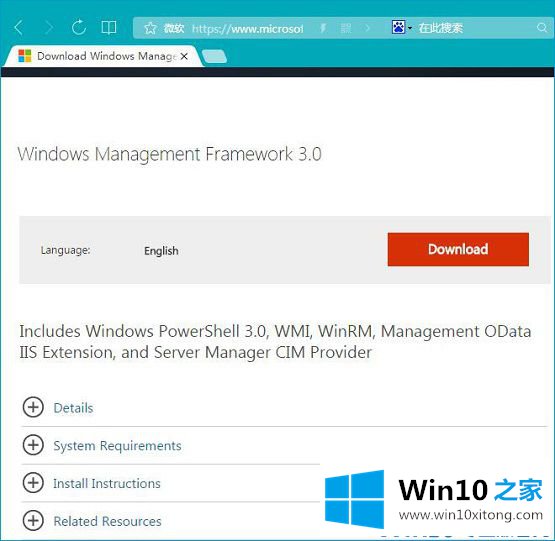Open the Related Resources link
The width and height of the screenshot is (555, 541).
(x=107, y=521)
